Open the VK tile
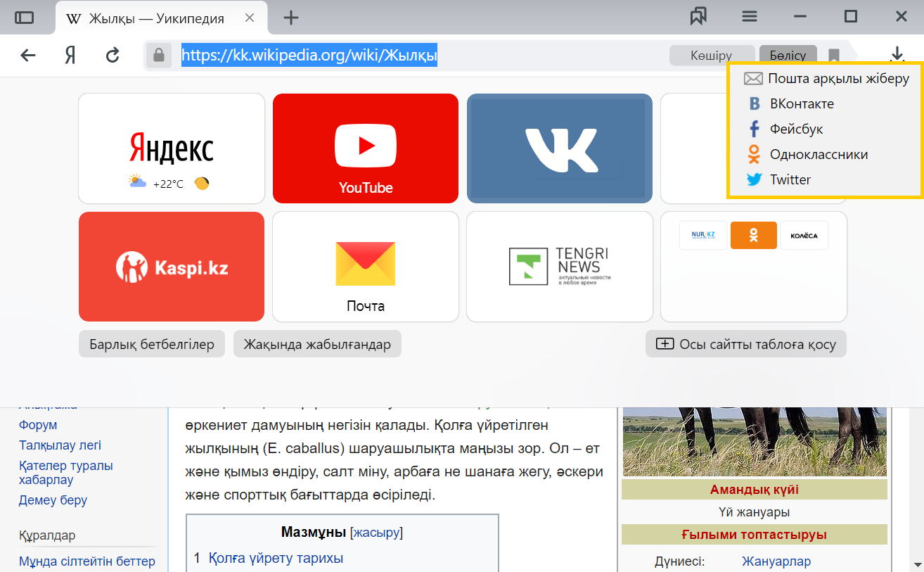This screenshot has width=924, height=572. 560,148
